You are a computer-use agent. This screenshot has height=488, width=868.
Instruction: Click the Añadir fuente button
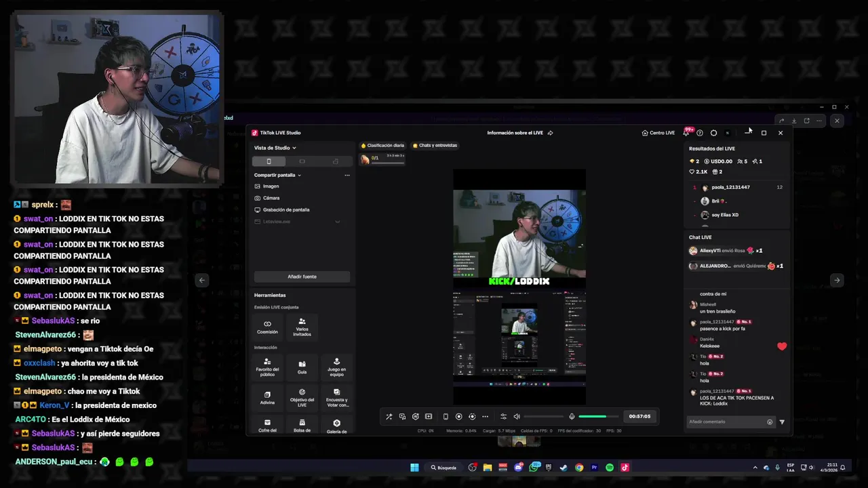point(302,277)
